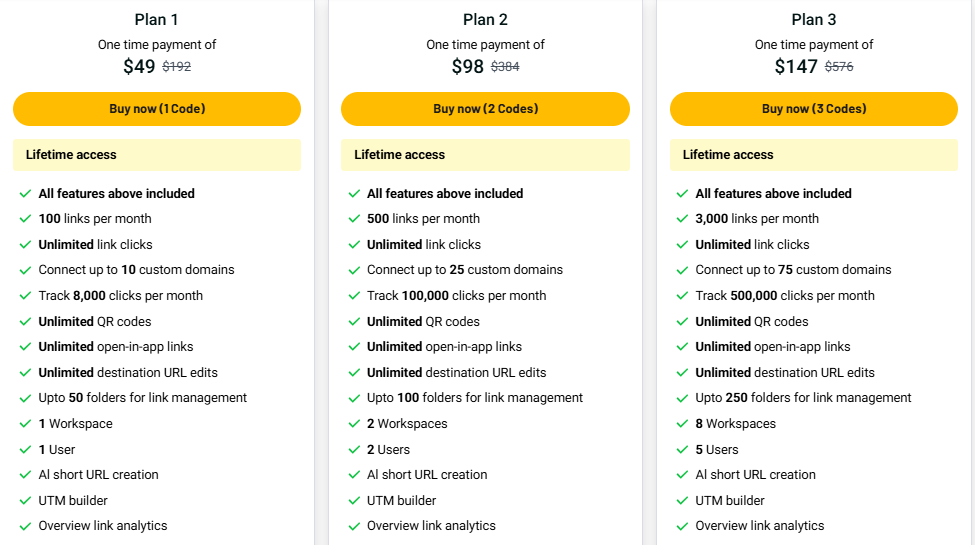Screen dimensions: 975x545
Task: Click checkmark next to 5 Users
Action: pyautogui.click(x=682, y=450)
